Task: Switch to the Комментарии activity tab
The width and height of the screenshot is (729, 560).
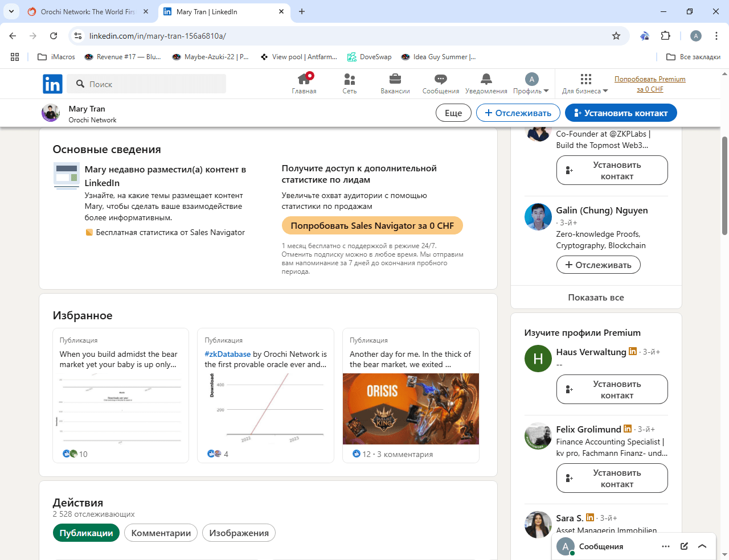Action: 161,533
